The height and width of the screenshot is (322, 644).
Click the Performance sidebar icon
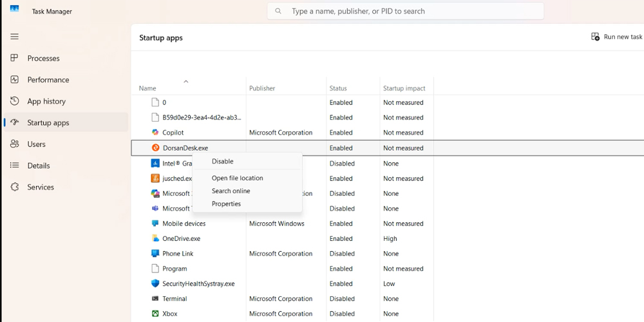click(14, 80)
